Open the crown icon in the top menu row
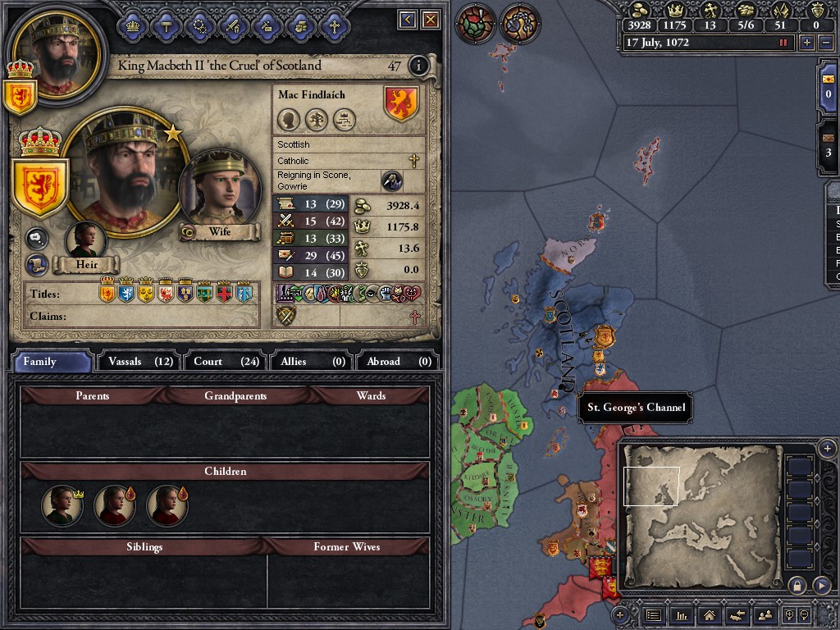The height and width of the screenshot is (630, 840). (132, 25)
